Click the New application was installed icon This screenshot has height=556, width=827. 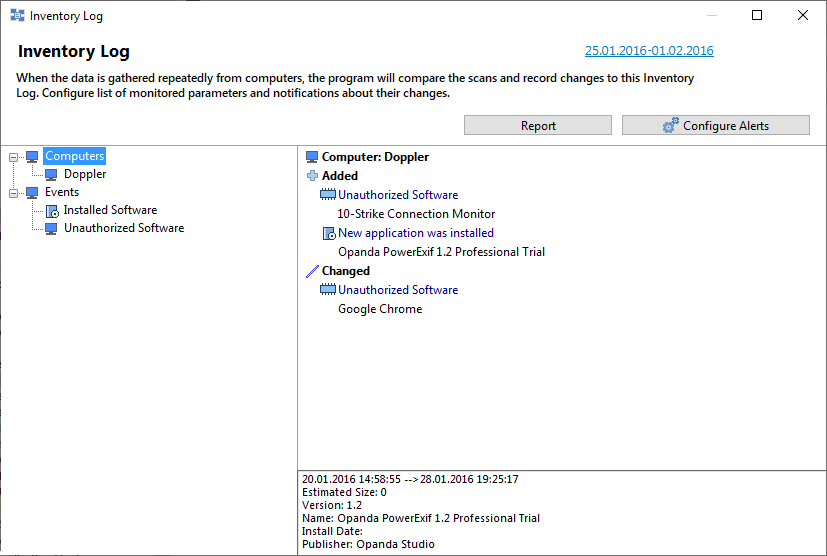point(328,233)
